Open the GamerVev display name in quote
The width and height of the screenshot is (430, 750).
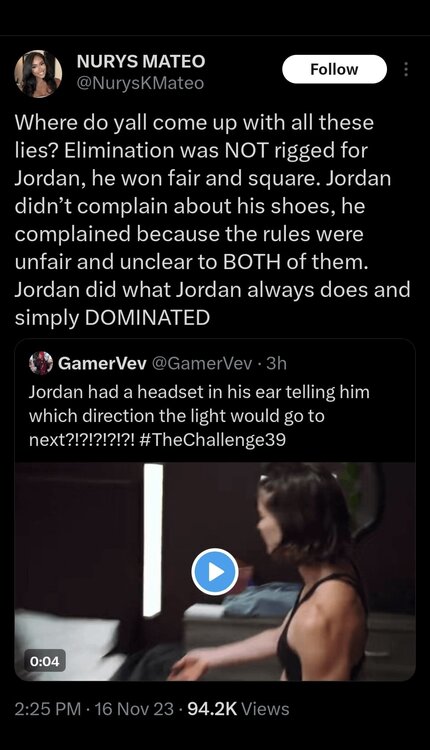click(x=102, y=364)
